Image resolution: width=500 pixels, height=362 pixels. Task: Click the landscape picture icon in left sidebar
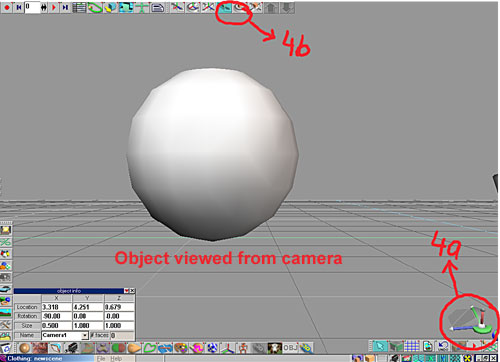point(6,313)
